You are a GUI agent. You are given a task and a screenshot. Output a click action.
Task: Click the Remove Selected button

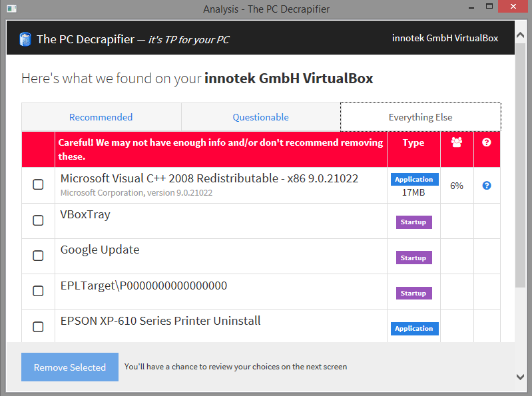pyautogui.click(x=70, y=367)
